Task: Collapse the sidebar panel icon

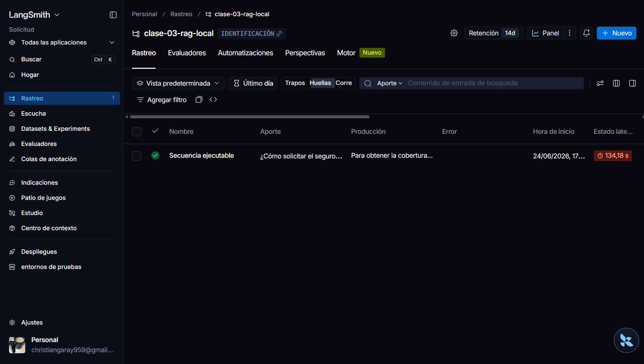Action: click(113, 15)
